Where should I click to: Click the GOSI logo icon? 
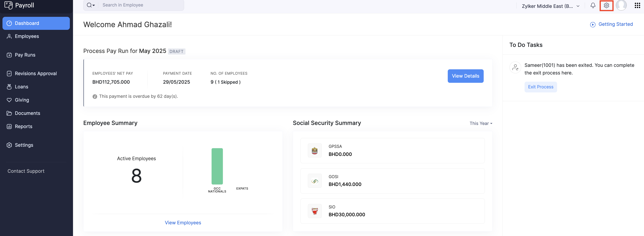tap(315, 181)
